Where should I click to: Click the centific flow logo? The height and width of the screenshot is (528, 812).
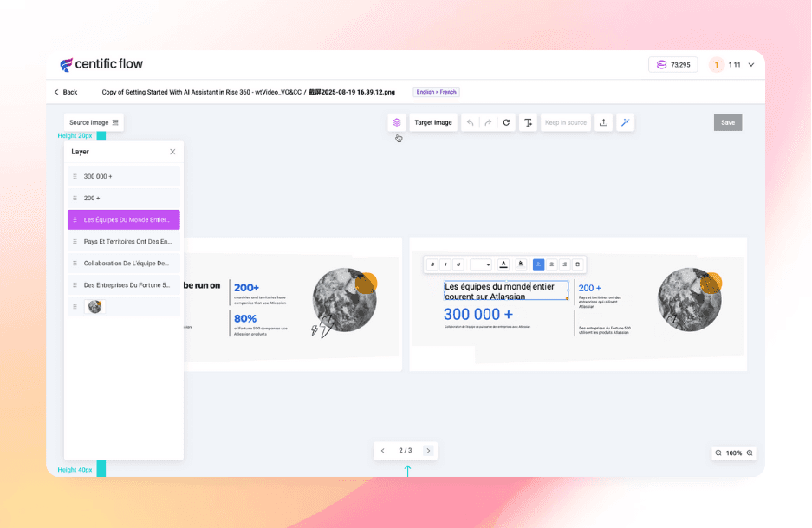tap(101, 64)
